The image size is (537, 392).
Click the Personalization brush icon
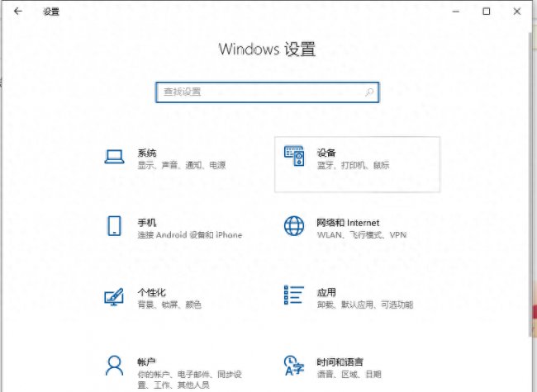(x=114, y=296)
